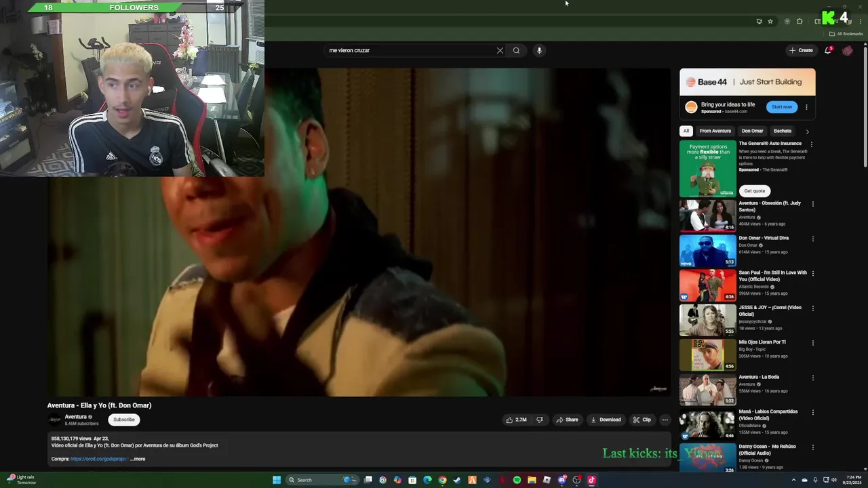
Task: Open the clock showing 7:24 PM
Action: tap(852, 480)
